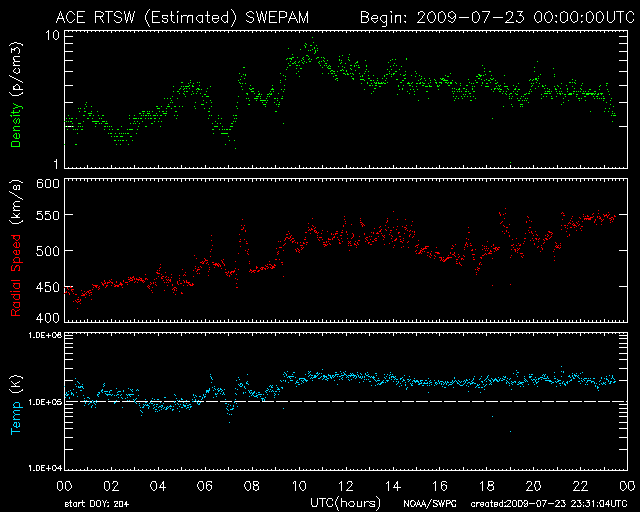Click the "10" hour label on time axis
The height and width of the screenshot is (512, 640).
pos(299,486)
